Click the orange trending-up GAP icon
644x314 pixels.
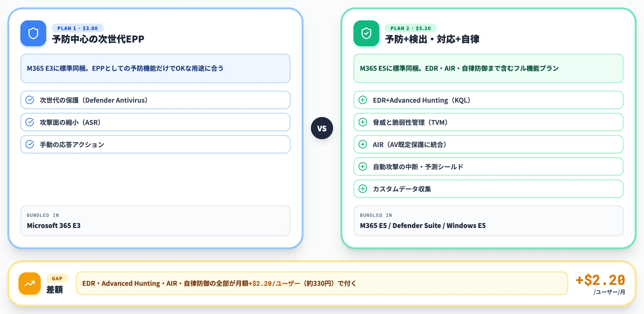(x=30, y=283)
